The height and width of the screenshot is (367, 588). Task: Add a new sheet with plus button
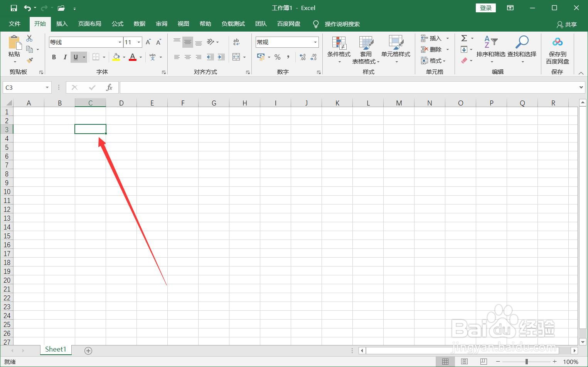tap(88, 350)
